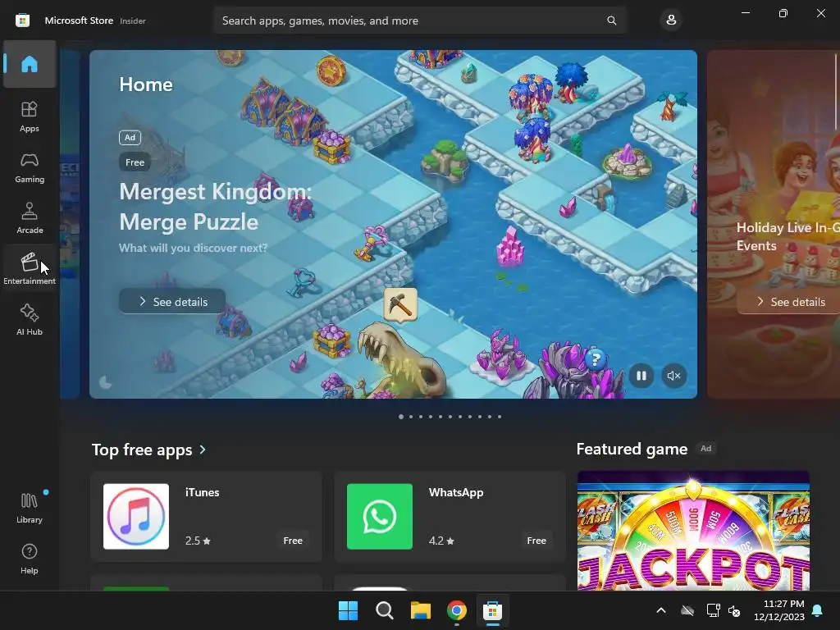Open the clock and date flyout

click(779, 610)
